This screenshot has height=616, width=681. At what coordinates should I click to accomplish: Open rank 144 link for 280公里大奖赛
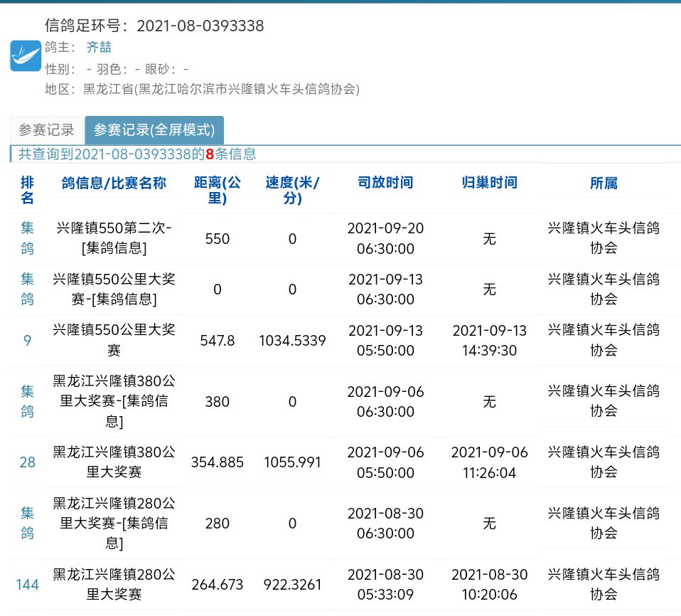point(27,585)
